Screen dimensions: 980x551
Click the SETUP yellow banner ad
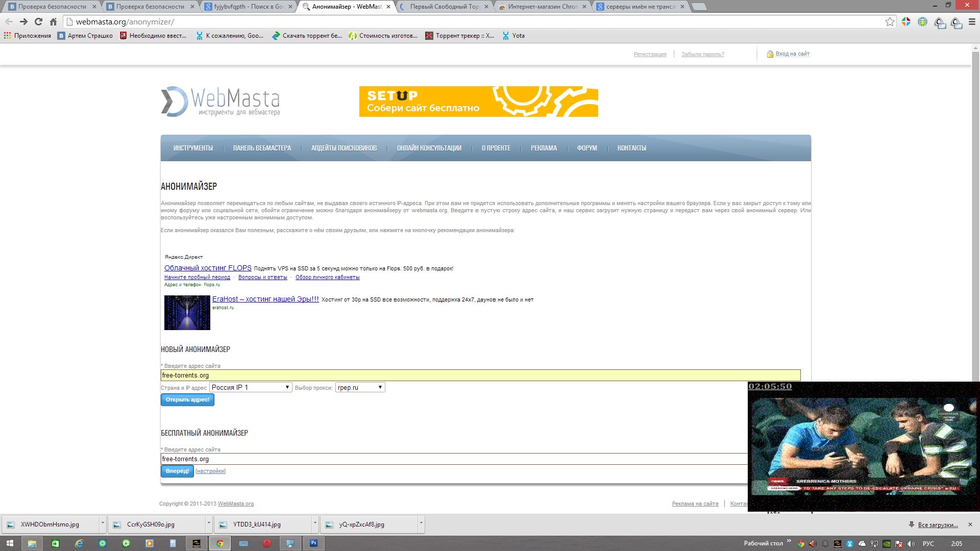(x=479, y=102)
